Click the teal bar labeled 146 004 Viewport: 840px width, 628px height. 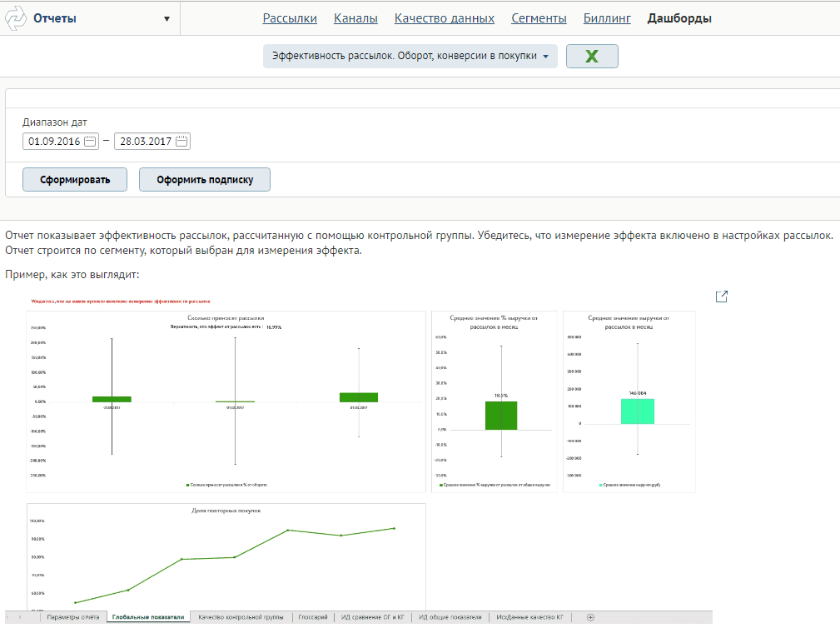pyautogui.click(x=638, y=411)
